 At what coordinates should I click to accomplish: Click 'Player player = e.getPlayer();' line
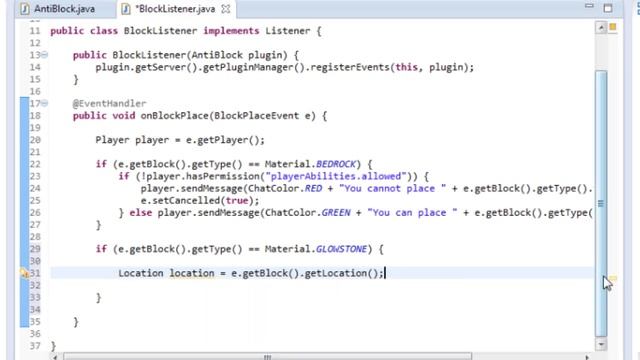coord(180,140)
